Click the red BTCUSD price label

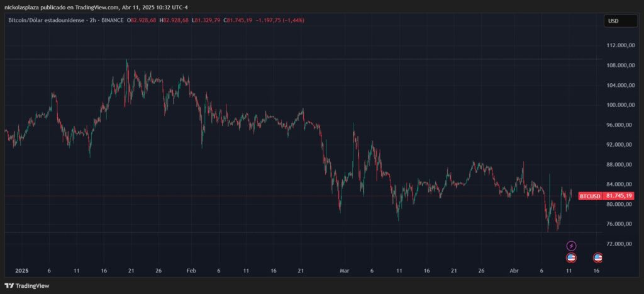pyautogui.click(x=590, y=196)
